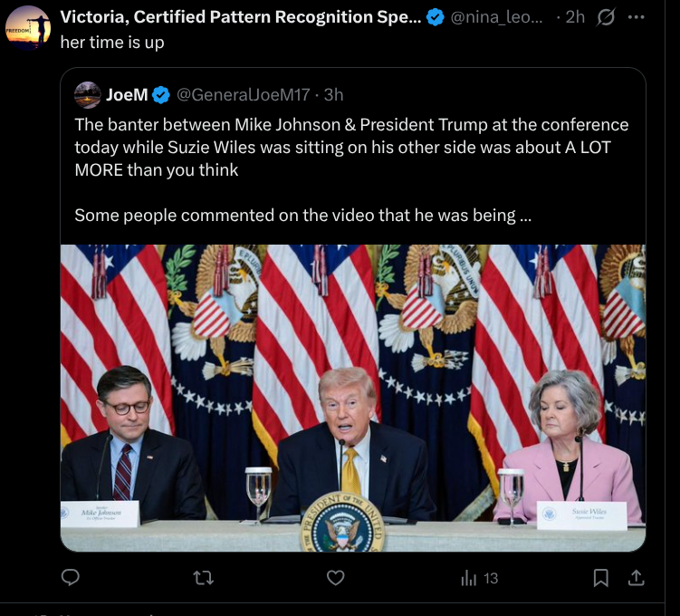Click the quoted text about the banter
Screen dimensions: 680x616
(351, 147)
